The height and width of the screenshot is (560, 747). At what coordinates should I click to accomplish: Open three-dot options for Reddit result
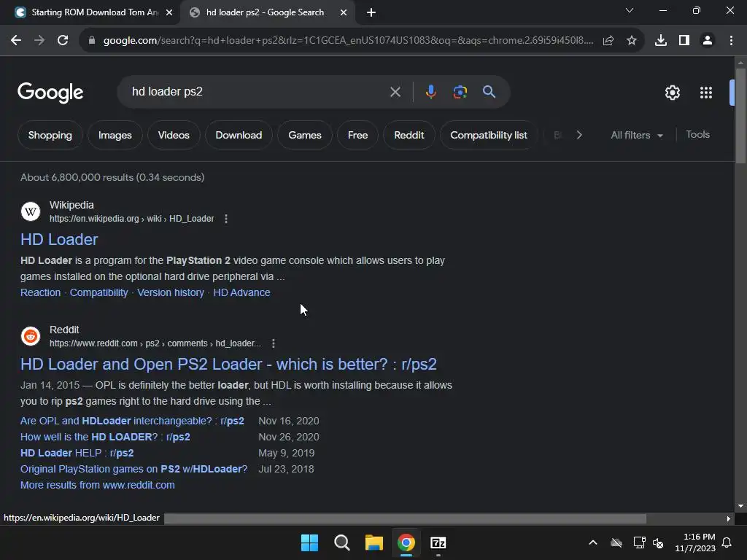click(273, 343)
